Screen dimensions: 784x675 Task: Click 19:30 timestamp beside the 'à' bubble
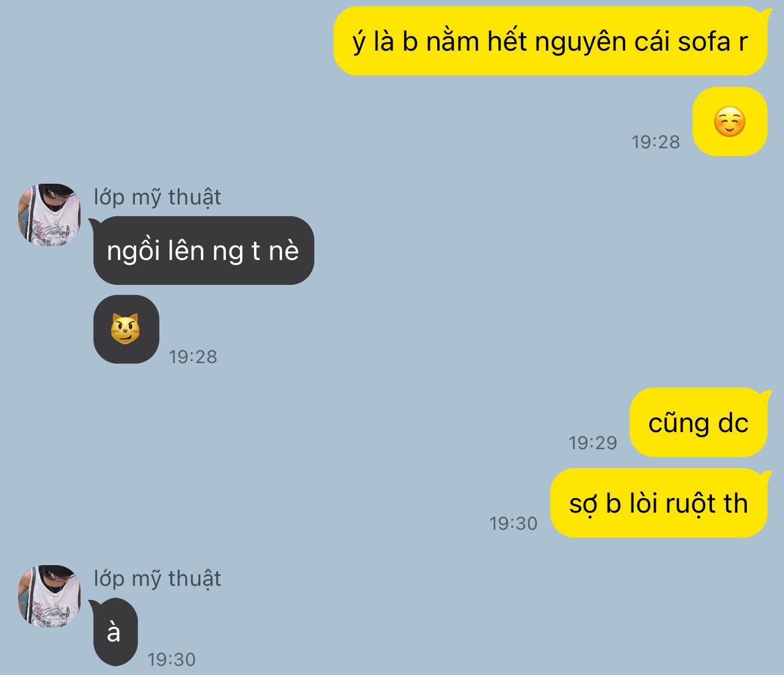click(172, 659)
